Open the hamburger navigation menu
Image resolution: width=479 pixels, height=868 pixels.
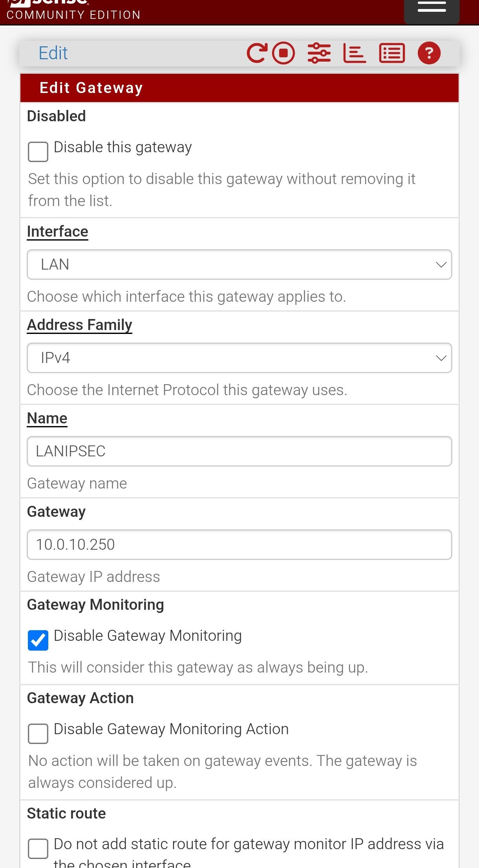coord(431,9)
